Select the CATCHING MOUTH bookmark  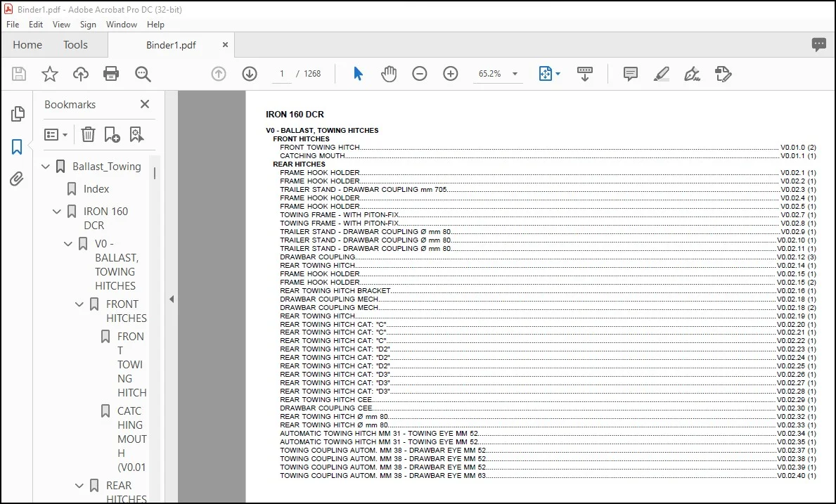click(131, 439)
